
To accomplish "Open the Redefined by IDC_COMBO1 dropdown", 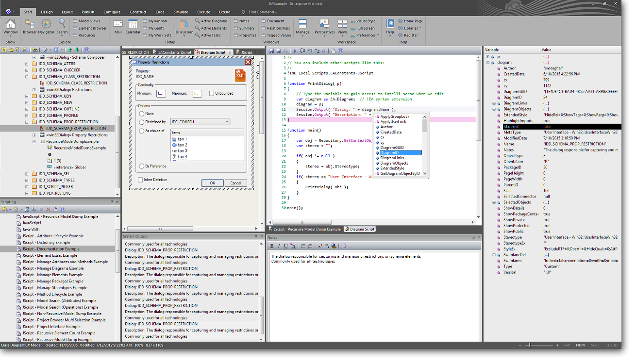I will click(227, 122).
